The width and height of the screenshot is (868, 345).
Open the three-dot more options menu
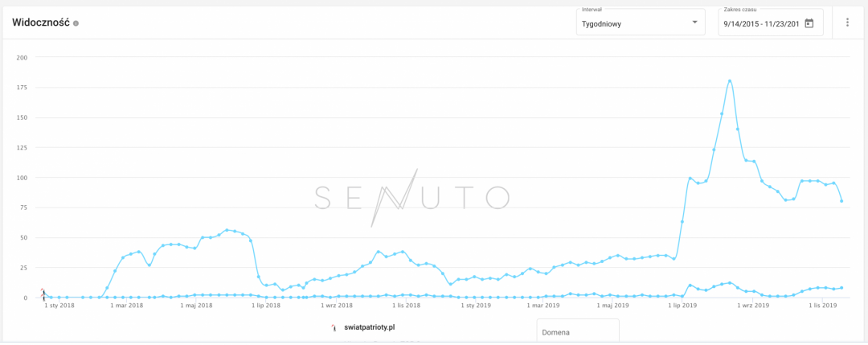click(847, 23)
